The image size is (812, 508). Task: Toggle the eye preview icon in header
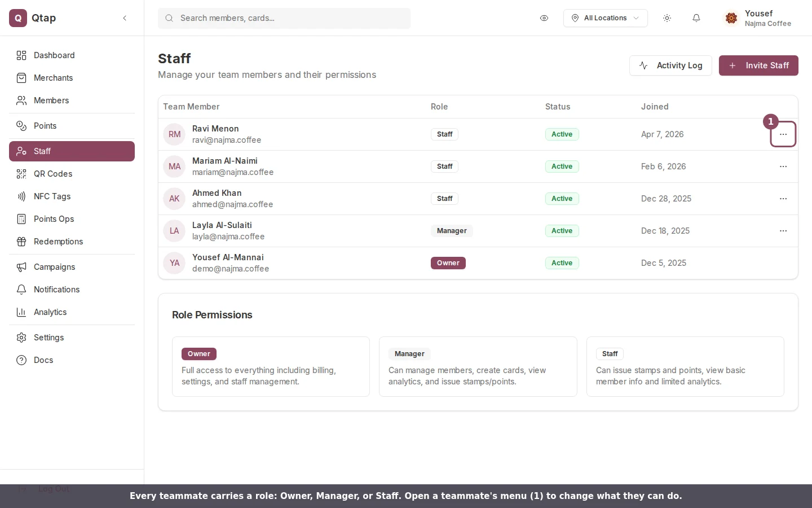pos(544,18)
